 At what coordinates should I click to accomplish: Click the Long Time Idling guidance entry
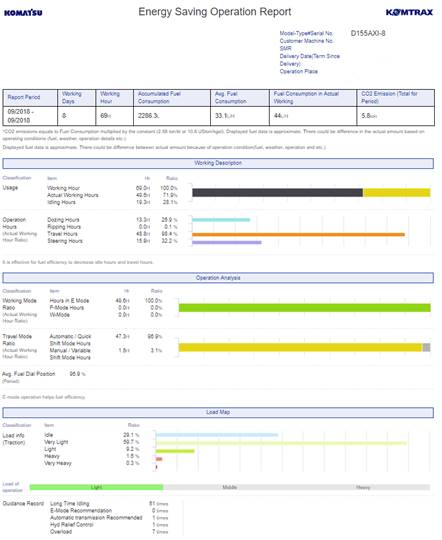tap(70, 503)
